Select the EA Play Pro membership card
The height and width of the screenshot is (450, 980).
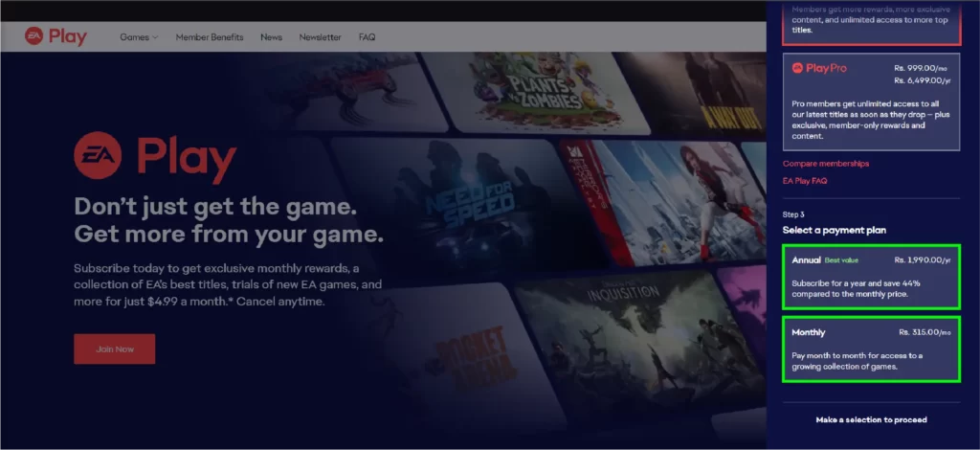click(x=871, y=101)
